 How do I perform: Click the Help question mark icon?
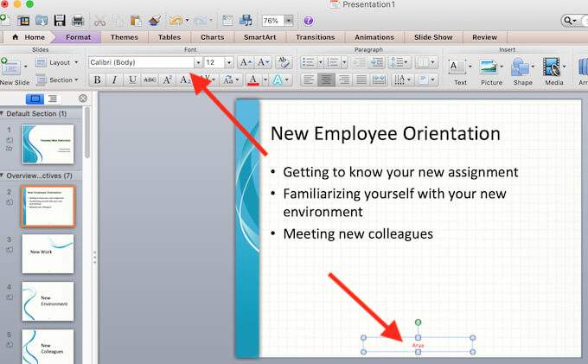click(308, 21)
